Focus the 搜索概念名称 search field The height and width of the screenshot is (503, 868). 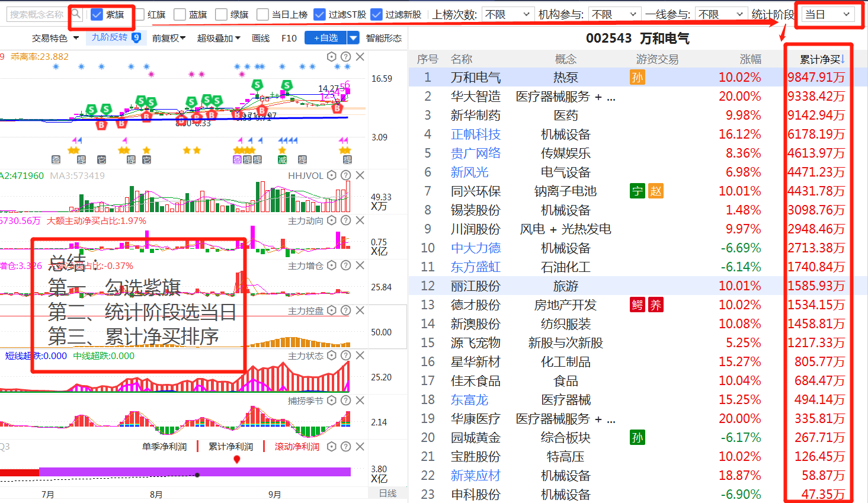(x=37, y=14)
